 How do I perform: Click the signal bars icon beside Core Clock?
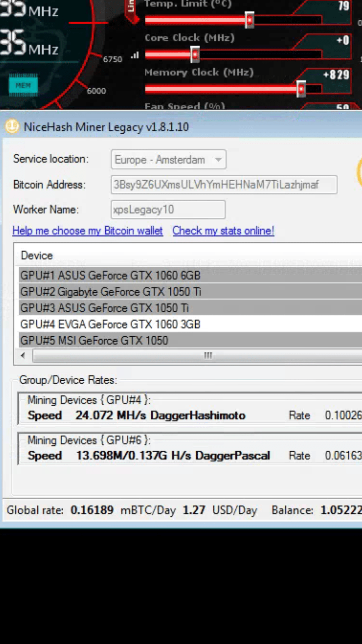(x=135, y=55)
